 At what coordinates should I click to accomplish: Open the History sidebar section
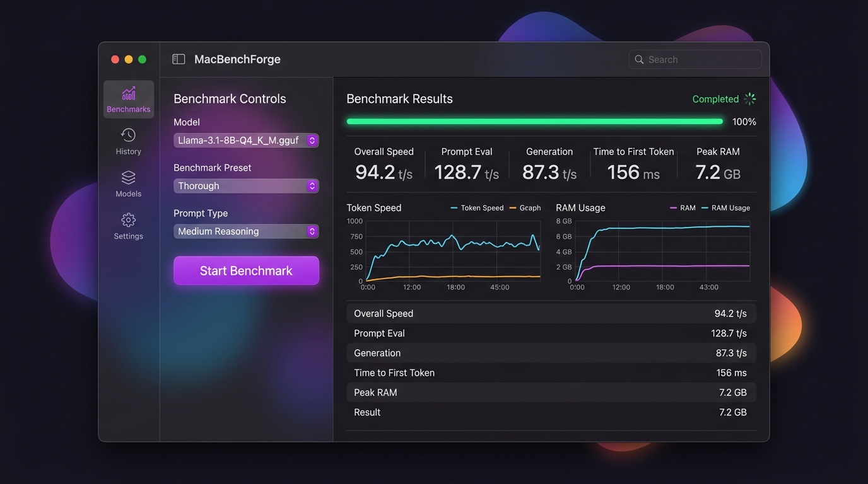[129, 142]
